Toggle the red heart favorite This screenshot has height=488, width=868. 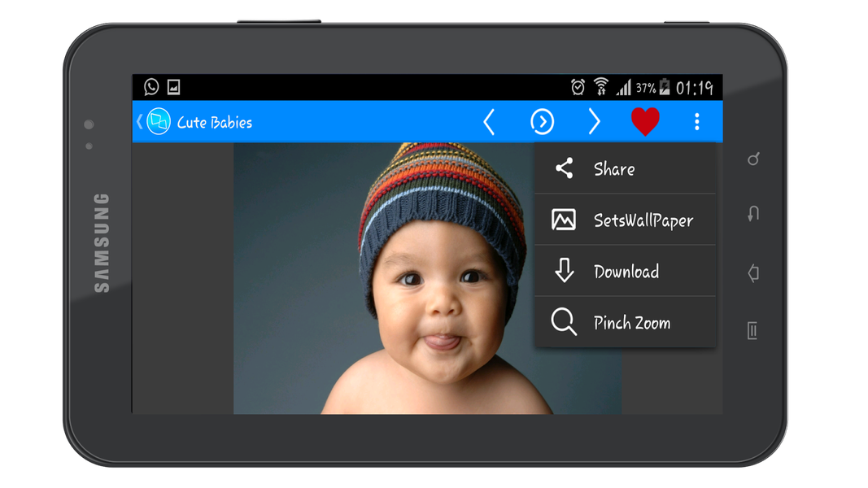(645, 122)
